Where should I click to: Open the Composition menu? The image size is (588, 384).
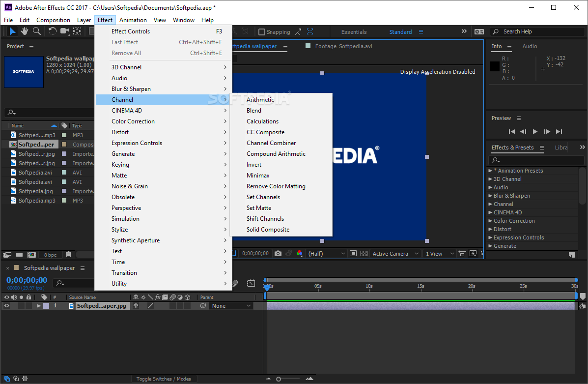53,20
